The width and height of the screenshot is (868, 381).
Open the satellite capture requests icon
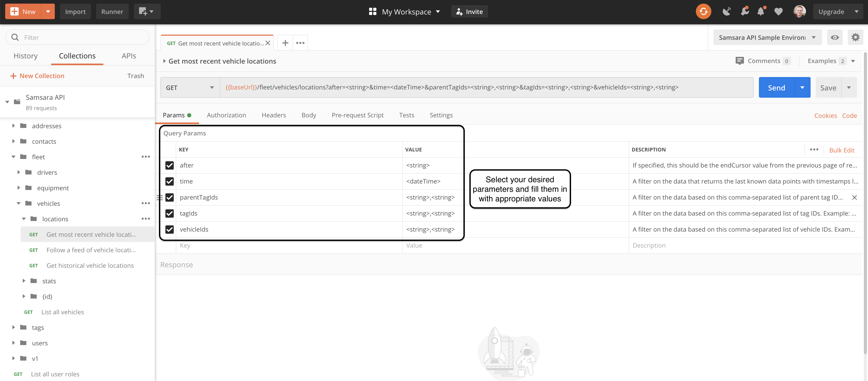pyautogui.click(x=726, y=11)
